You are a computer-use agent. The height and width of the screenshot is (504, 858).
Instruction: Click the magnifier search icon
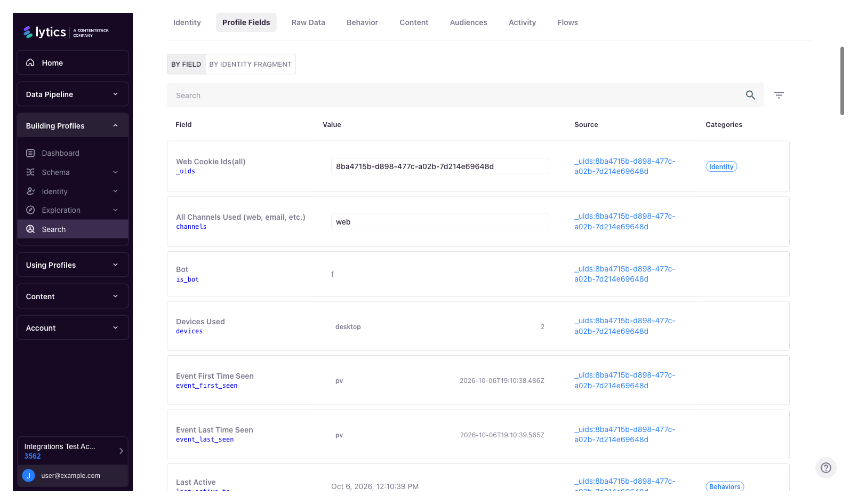750,95
